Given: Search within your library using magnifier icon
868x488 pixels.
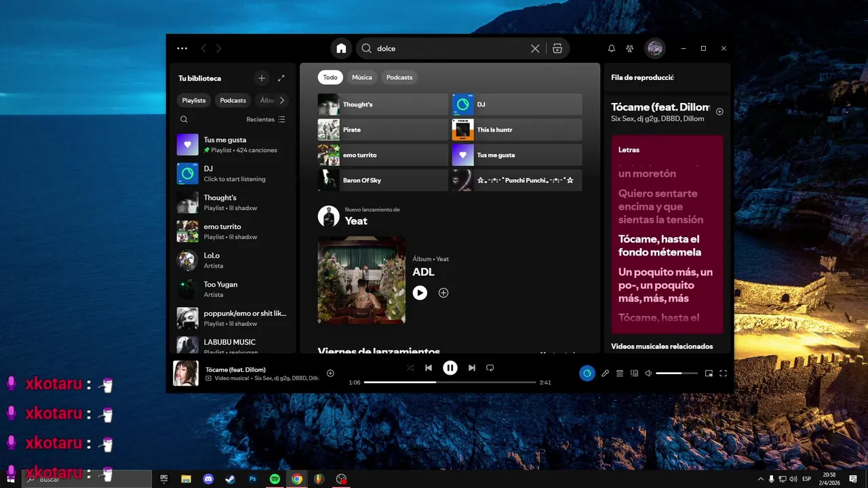Looking at the screenshot, I should [x=184, y=119].
